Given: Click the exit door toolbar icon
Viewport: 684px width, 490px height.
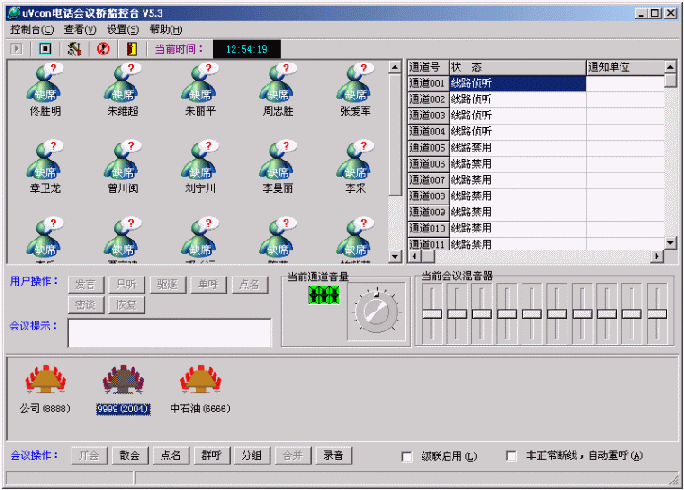Looking at the screenshot, I should [131, 48].
